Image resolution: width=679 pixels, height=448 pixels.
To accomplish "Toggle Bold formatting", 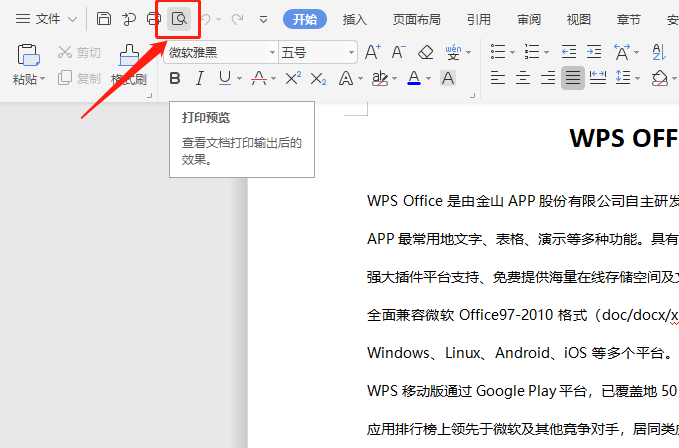I will (x=175, y=78).
